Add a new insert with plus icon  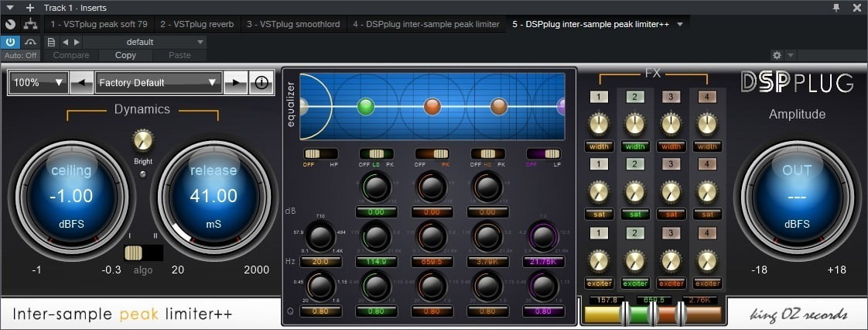pyautogui.click(x=30, y=8)
